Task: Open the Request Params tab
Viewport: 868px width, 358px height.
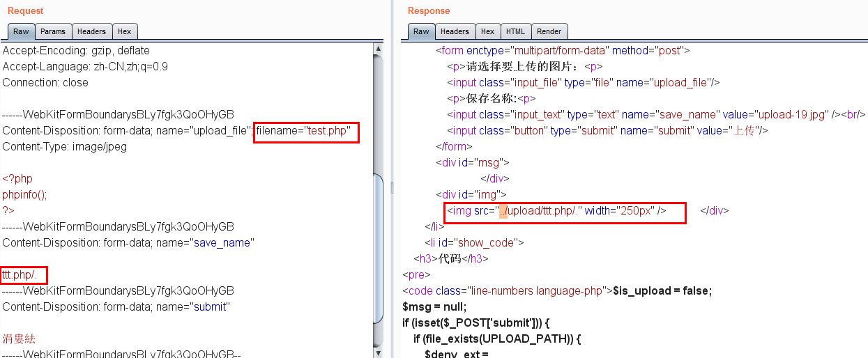Action: 53,31
